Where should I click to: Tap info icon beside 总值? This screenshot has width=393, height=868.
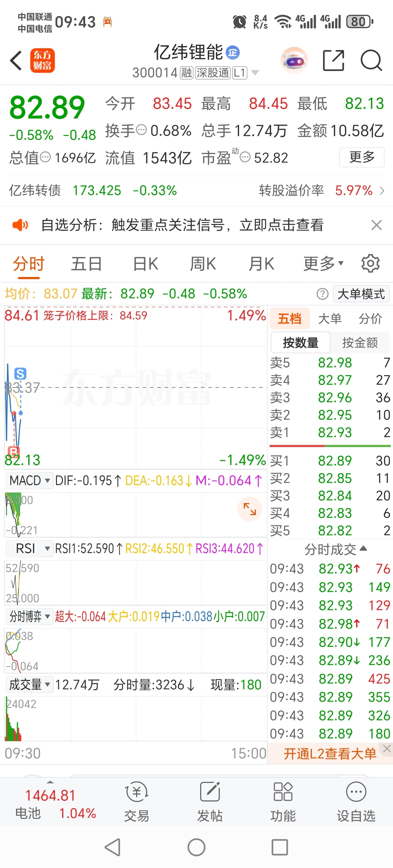point(45,157)
